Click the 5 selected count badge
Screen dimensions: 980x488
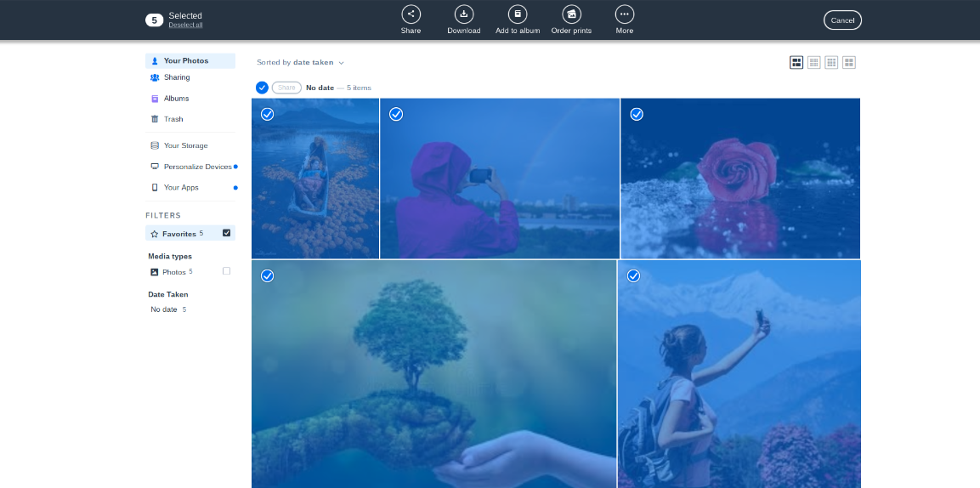pos(155,20)
